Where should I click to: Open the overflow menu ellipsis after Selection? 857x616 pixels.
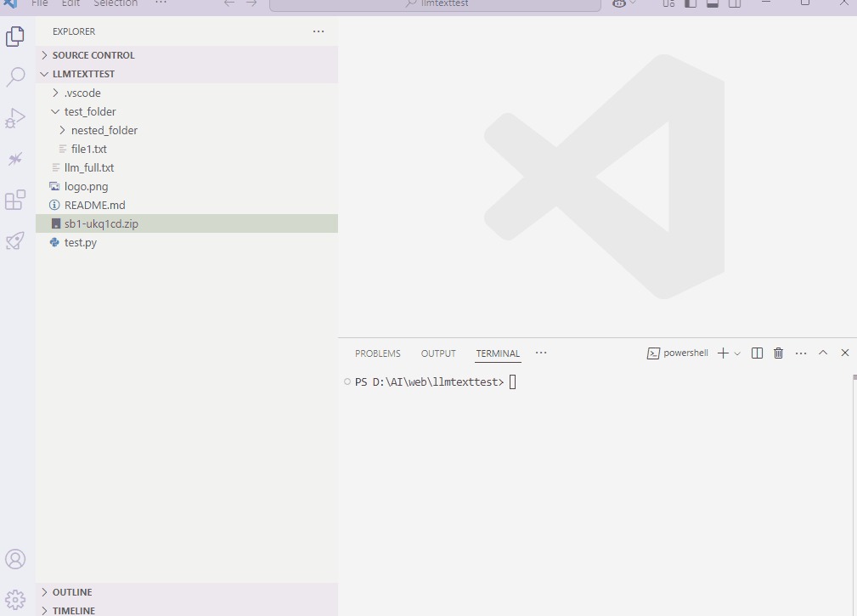tap(161, 4)
